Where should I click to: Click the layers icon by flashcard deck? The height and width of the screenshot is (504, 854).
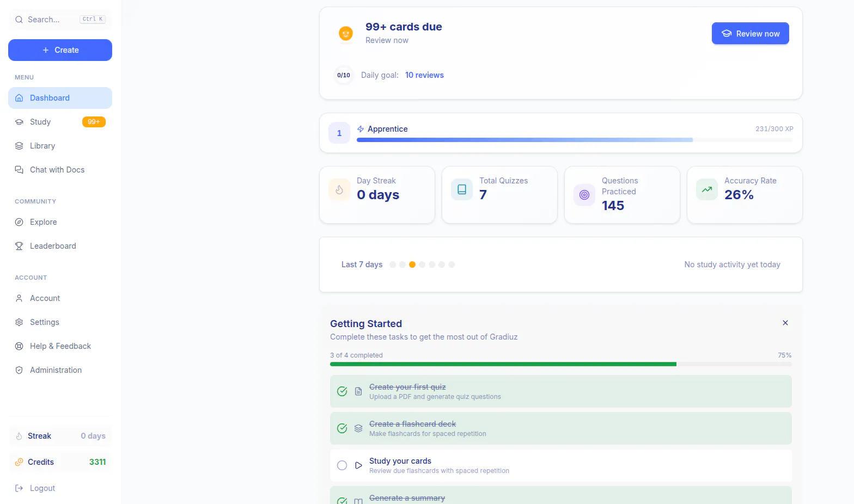(358, 428)
